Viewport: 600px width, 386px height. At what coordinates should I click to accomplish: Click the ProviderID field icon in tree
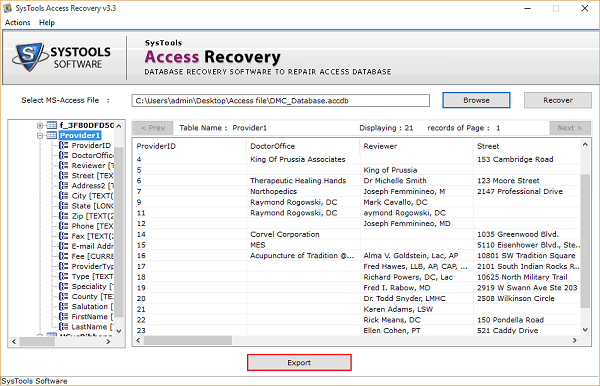point(64,145)
